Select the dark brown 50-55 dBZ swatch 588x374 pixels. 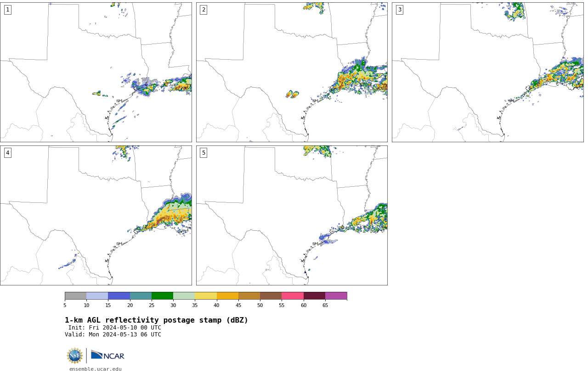click(x=271, y=296)
